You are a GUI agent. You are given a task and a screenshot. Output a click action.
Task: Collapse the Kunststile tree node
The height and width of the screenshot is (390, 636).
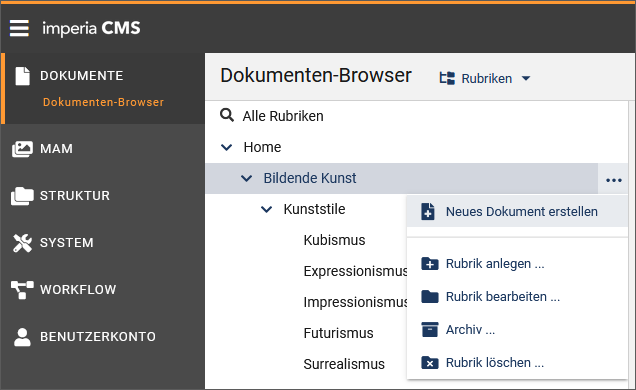click(266, 210)
